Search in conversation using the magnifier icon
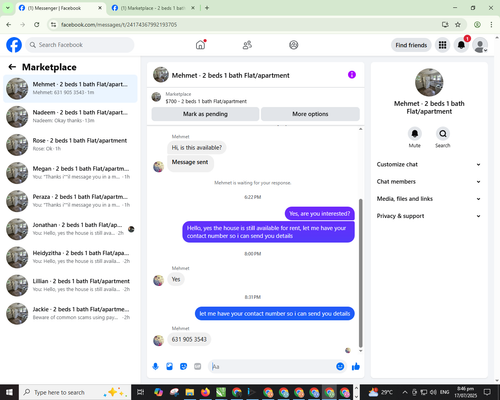The height and width of the screenshot is (400, 500). pos(443,134)
